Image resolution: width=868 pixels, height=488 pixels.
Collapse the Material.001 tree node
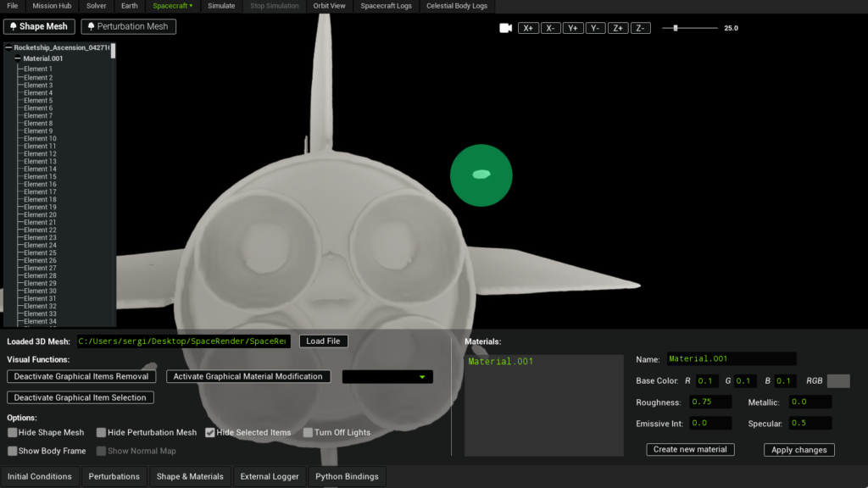18,58
